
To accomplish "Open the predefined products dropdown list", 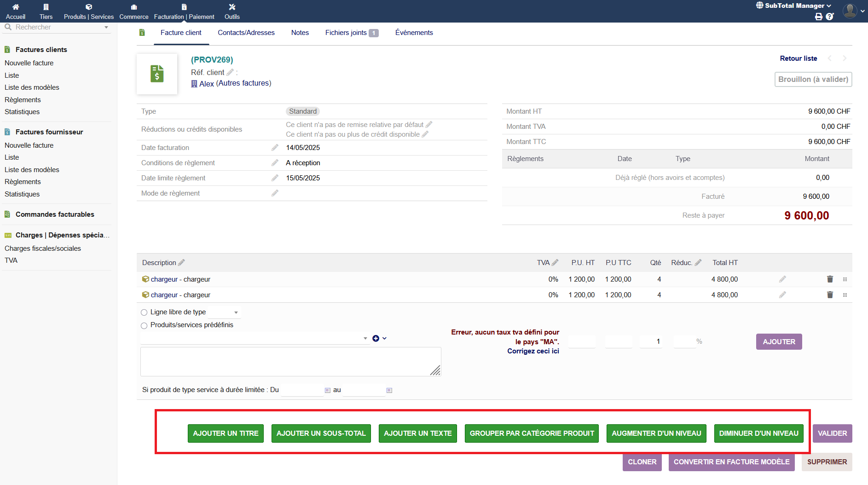I will [255, 338].
